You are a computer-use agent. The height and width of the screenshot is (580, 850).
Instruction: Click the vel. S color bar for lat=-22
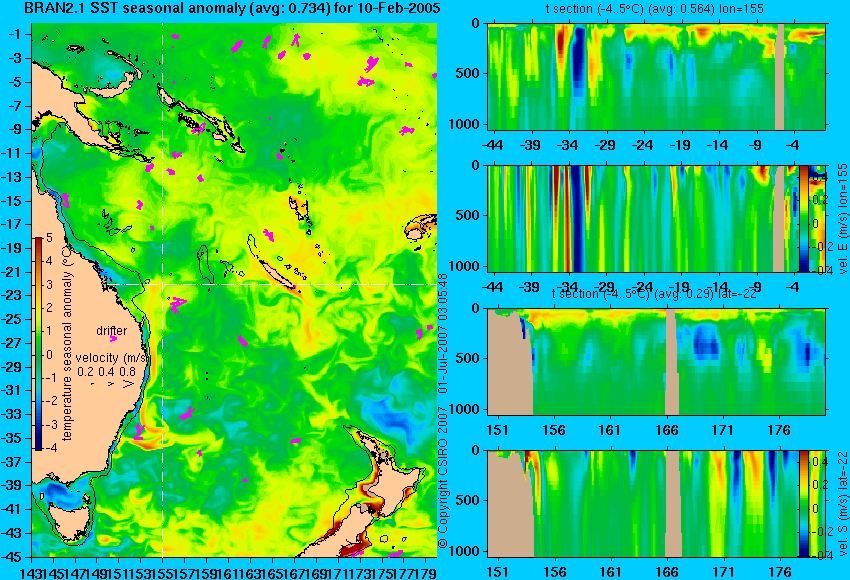[803, 504]
